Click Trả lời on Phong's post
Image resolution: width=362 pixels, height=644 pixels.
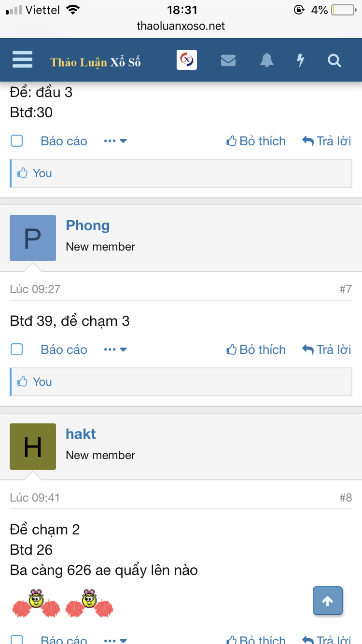click(x=327, y=350)
